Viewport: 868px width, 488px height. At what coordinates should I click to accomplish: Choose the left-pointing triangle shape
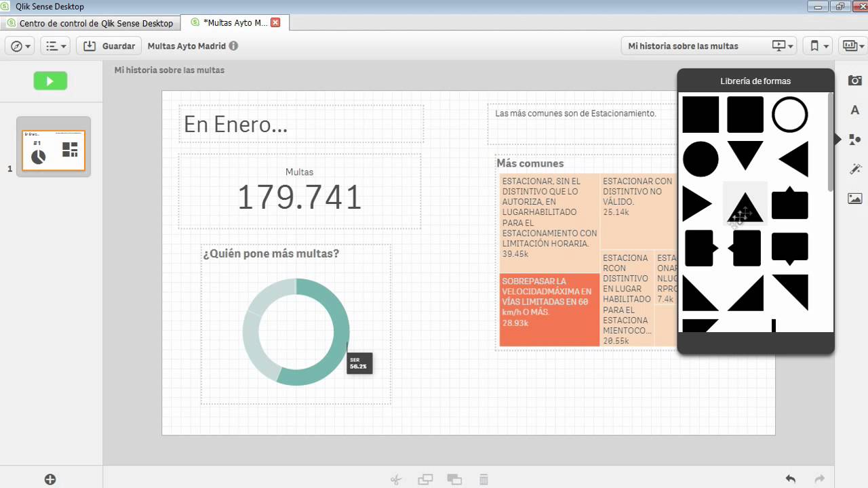pos(793,159)
